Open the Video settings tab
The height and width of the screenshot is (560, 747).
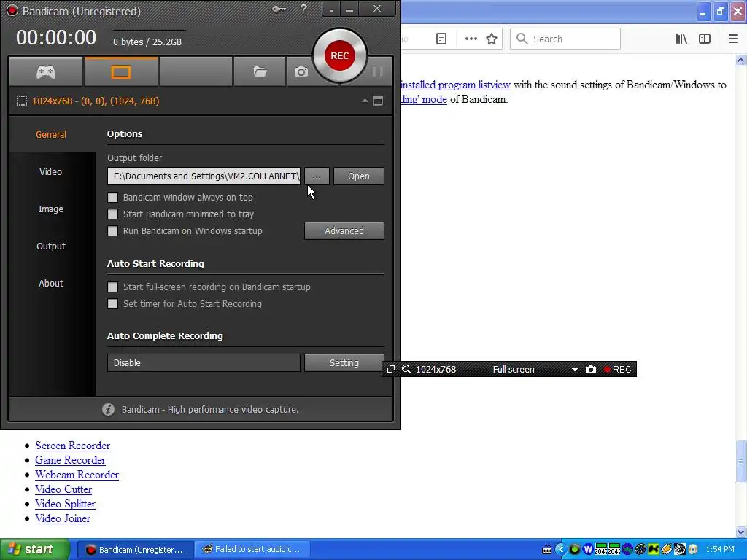click(50, 171)
